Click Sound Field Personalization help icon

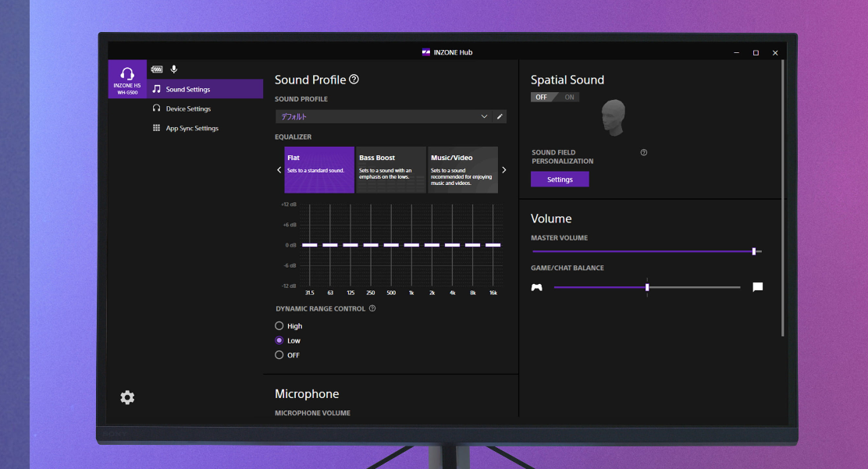(x=643, y=152)
